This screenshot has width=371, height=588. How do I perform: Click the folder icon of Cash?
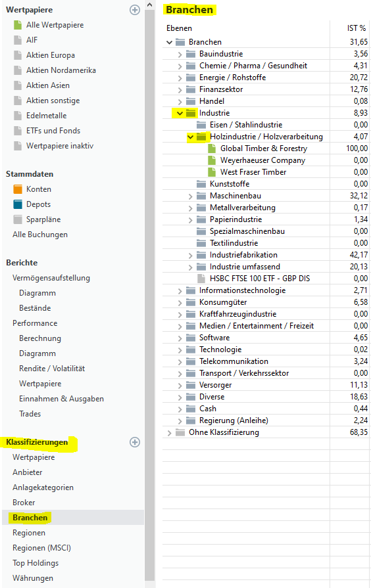tap(191, 409)
